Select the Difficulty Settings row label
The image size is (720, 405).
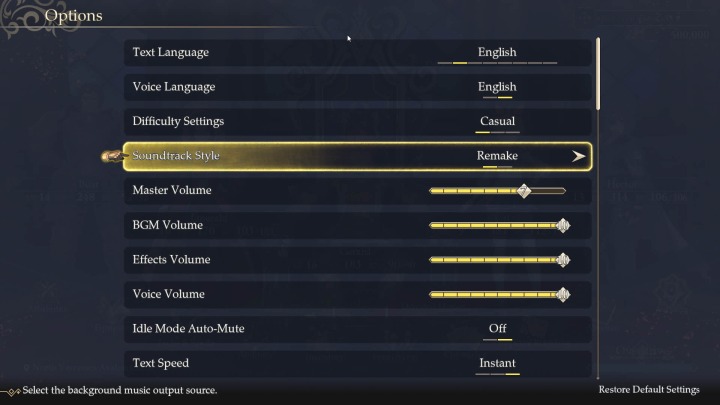(178, 122)
